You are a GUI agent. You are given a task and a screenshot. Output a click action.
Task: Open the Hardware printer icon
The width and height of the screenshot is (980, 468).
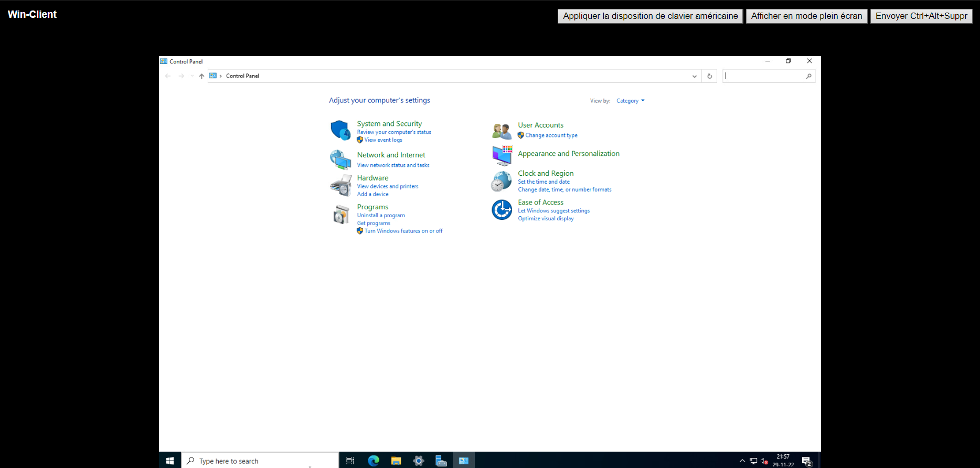(340, 186)
